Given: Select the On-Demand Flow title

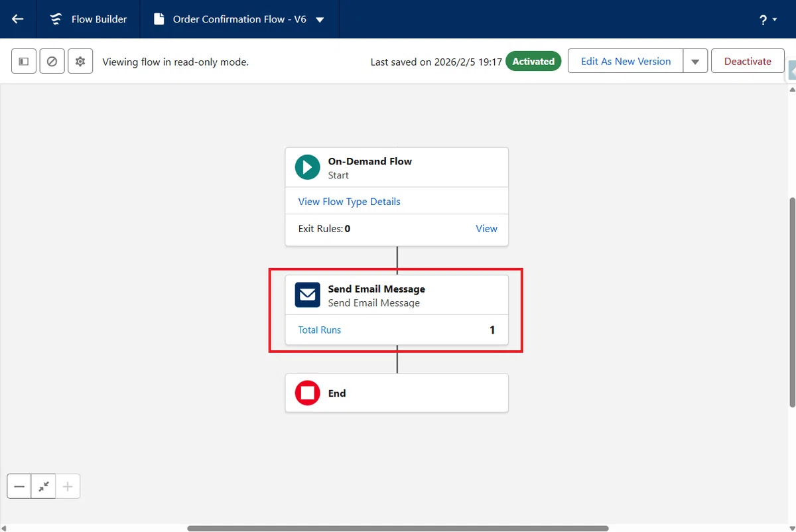Looking at the screenshot, I should pos(369,161).
